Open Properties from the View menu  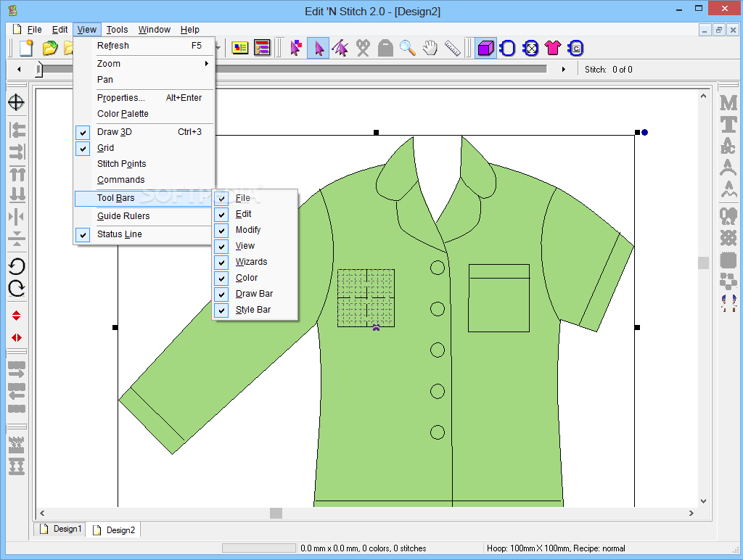pos(144,98)
